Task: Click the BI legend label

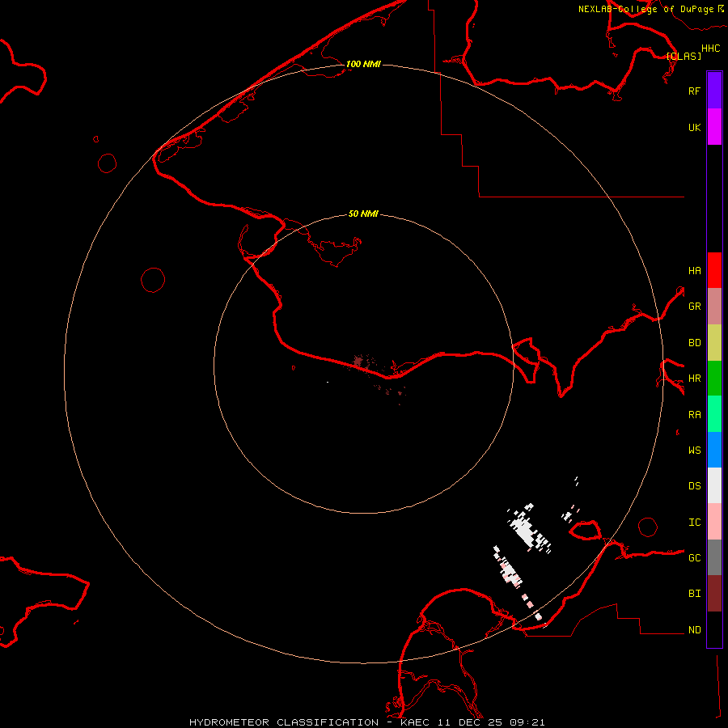Action: click(x=694, y=594)
